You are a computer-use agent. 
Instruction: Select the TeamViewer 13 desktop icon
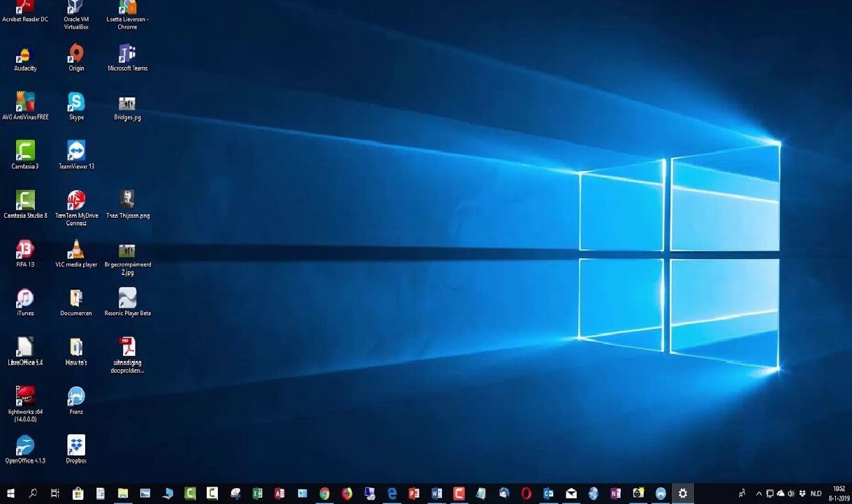coord(76,156)
